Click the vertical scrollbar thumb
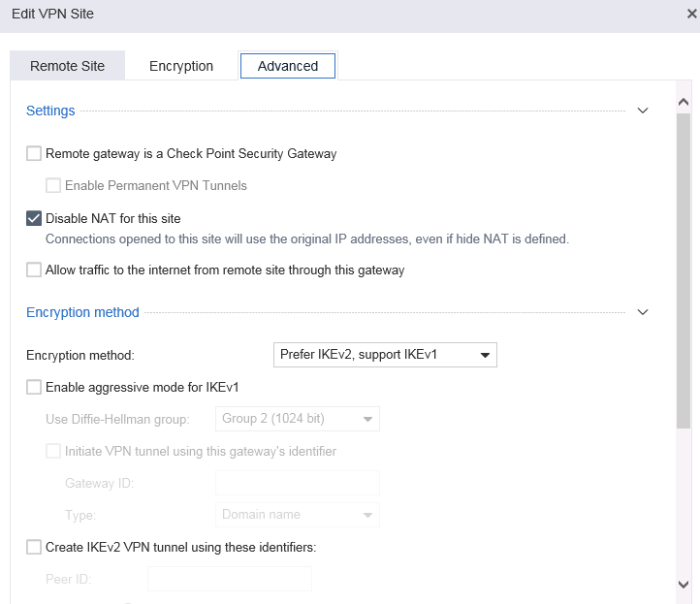700x604 pixels. [684, 270]
